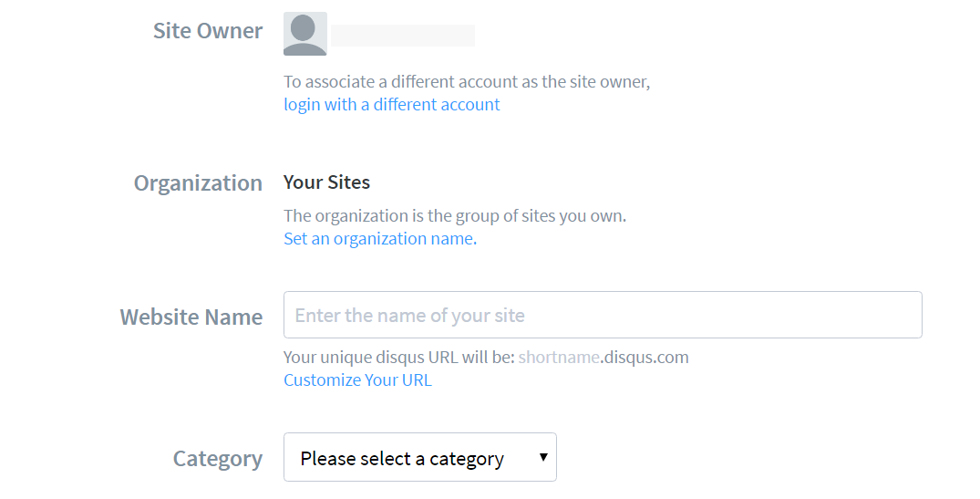Click the Category dropdown arrow
Viewport: 980px width, 499px height.
tap(543, 457)
